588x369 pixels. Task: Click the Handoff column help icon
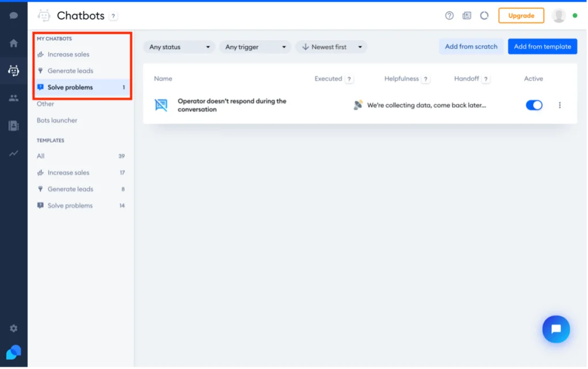[486, 79]
